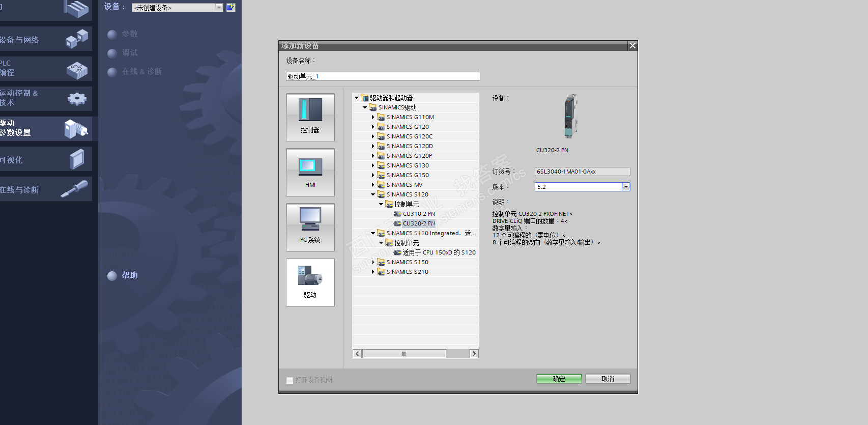Image resolution: width=868 pixels, height=425 pixels.
Task: Click the tree scrollbar's left arrow
Action: [x=357, y=354]
